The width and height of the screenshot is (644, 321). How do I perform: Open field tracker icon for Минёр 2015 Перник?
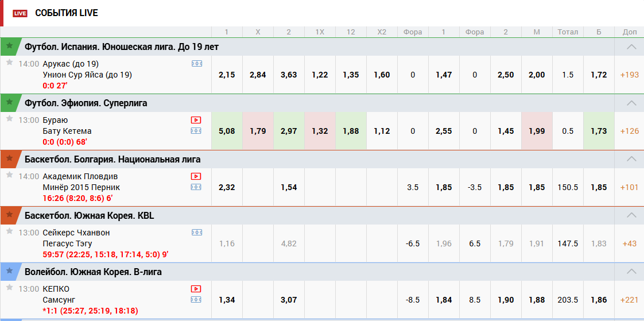[x=196, y=187]
